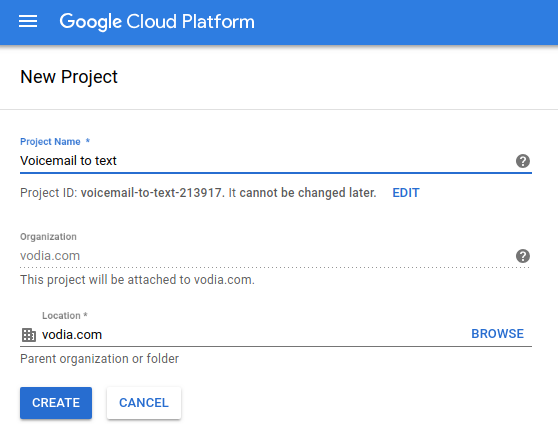Click the Organization help question mark icon
The height and width of the screenshot is (435, 558).
coord(522,256)
